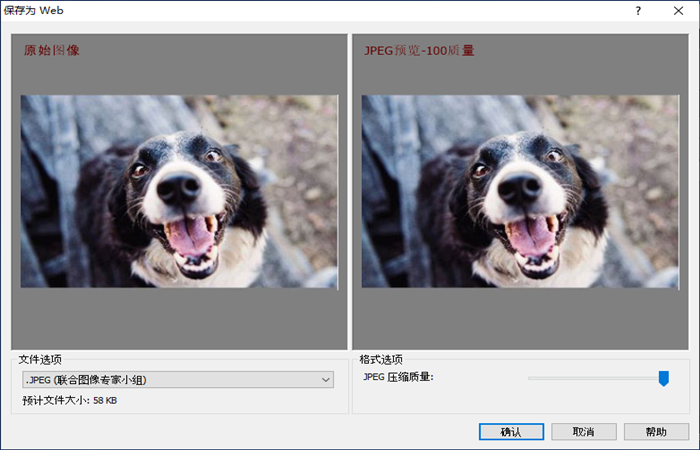
Task: Click the ? help icon in title bar
Action: (638, 11)
